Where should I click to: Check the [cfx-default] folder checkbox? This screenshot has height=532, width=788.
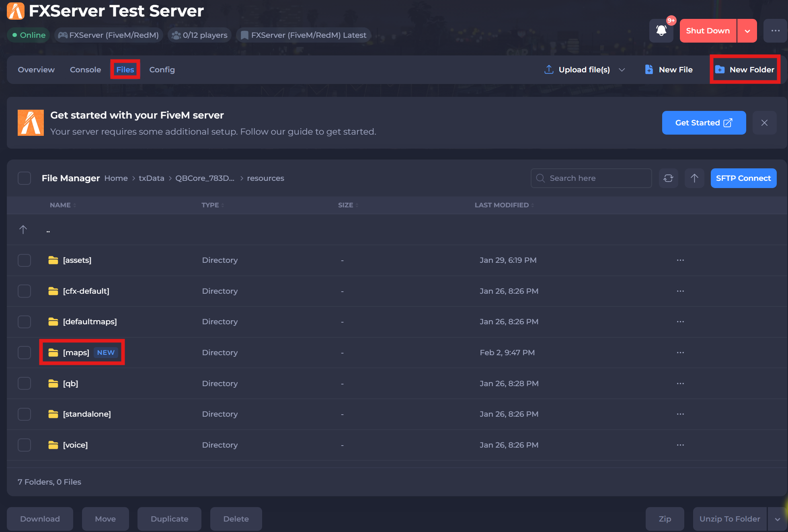pyautogui.click(x=24, y=291)
